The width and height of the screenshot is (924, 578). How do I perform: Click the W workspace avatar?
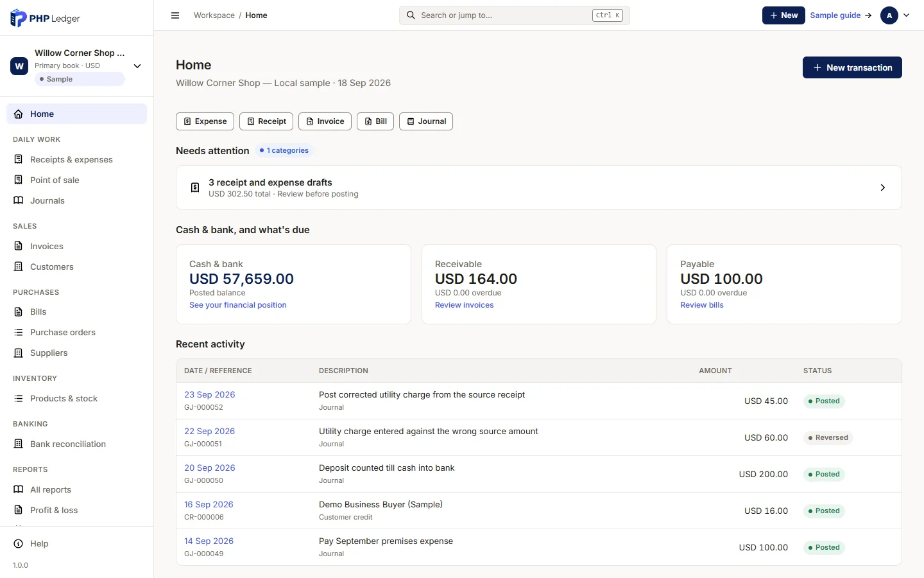click(19, 66)
